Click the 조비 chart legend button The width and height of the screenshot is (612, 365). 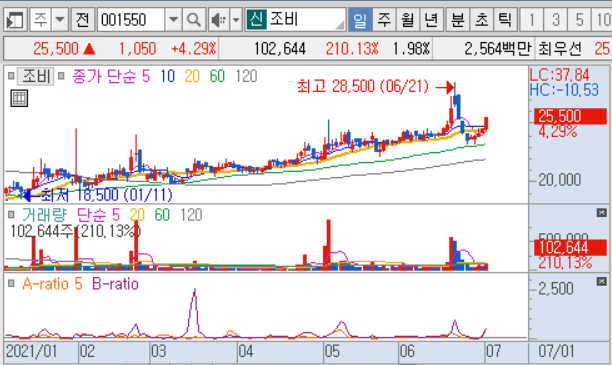click(36, 76)
